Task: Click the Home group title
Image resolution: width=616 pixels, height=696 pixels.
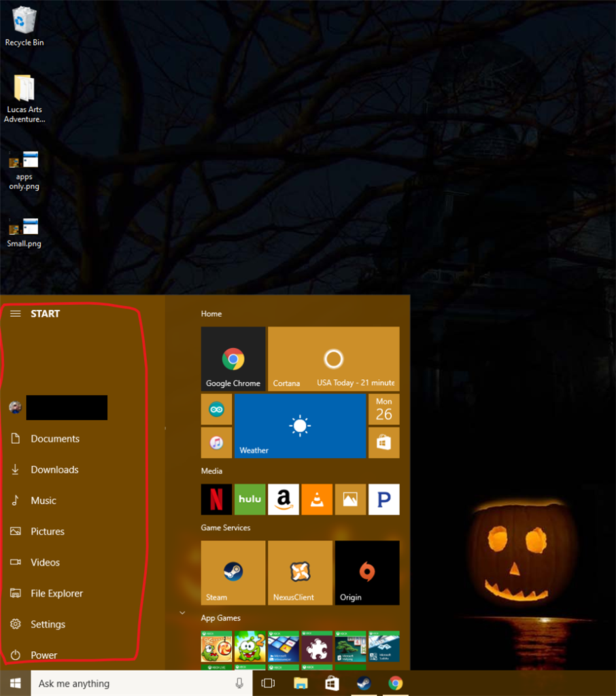Action: pos(211,314)
